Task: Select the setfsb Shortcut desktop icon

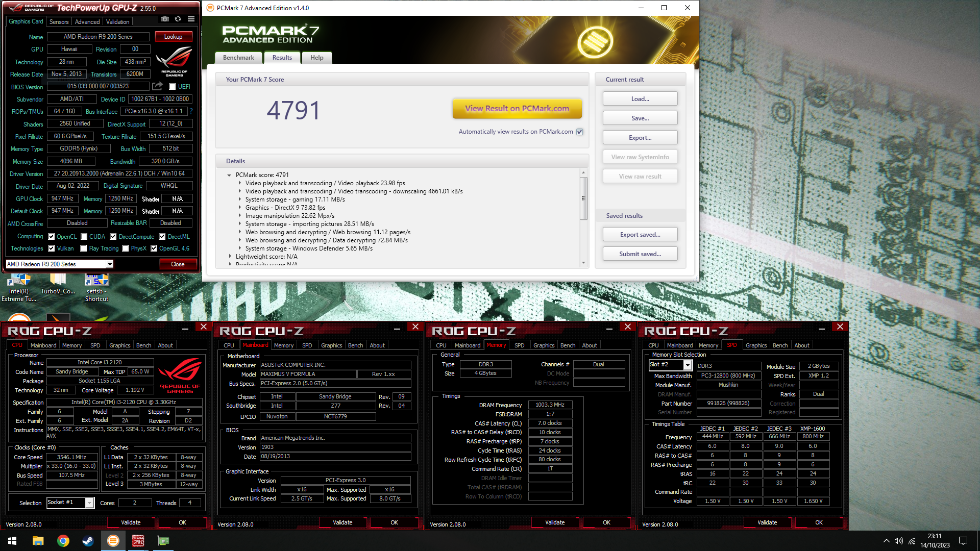Action: coord(96,288)
